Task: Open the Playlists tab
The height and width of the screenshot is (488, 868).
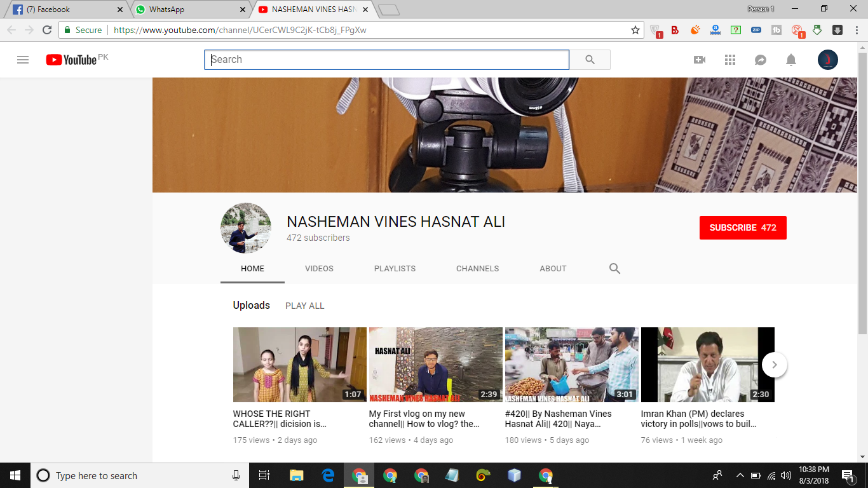Action: (395, 269)
